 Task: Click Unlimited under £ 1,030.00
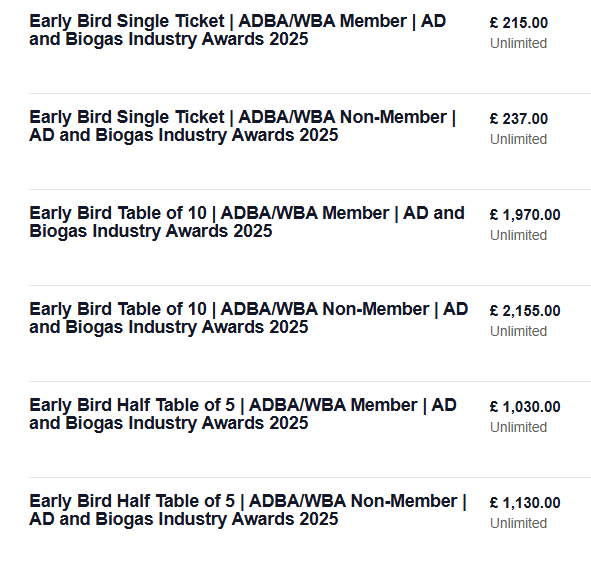coord(518,427)
